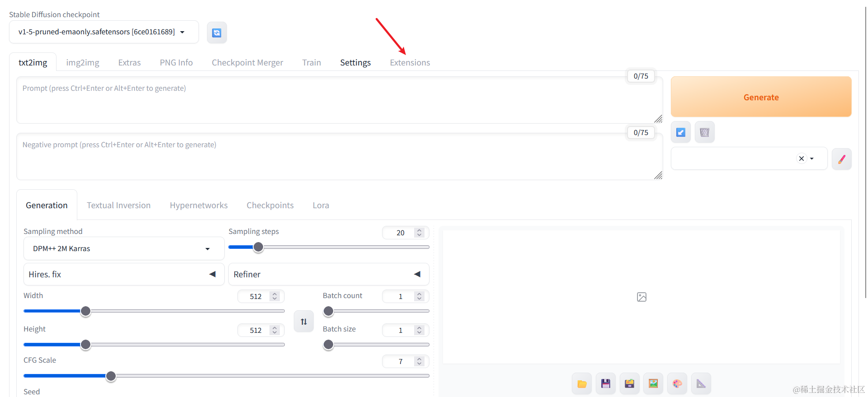The image size is (868, 397).
Task: Select the Lora sub-tab
Action: [x=321, y=205]
